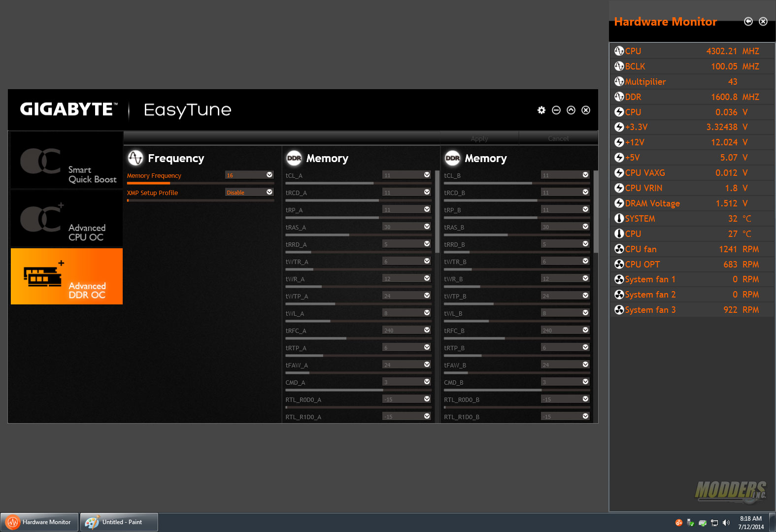Select the Advanced DDR OC tab
This screenshot has width=776, height=532.
point(67,276)
